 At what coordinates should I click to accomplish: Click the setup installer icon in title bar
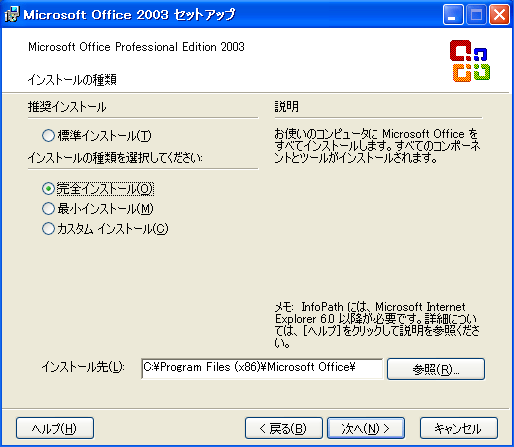click(x=12, y=14)
